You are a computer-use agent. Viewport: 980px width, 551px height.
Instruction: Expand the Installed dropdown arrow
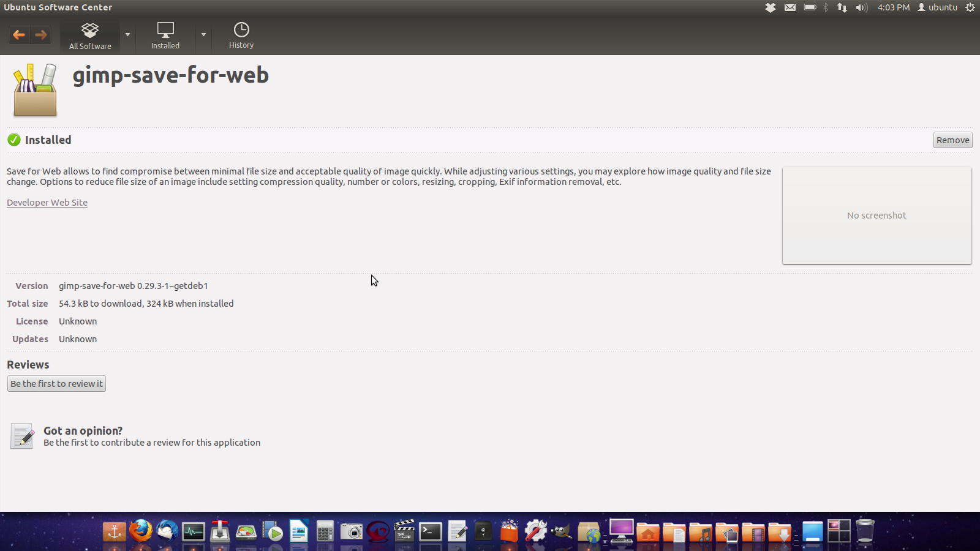203,35
